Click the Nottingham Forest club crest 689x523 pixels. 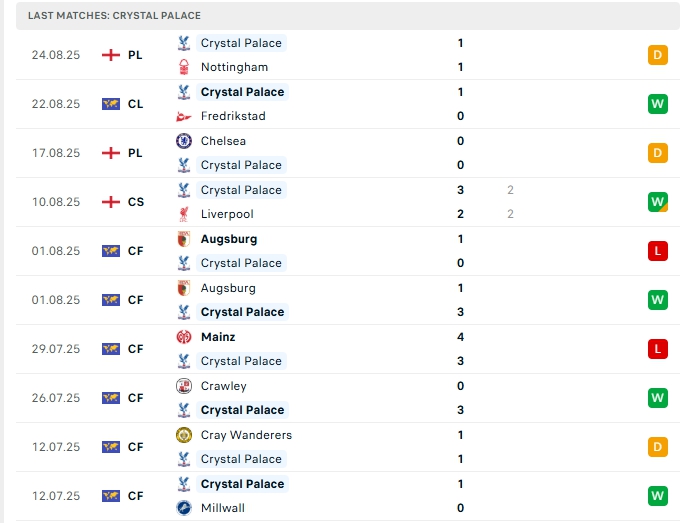[x=183, y=67]
